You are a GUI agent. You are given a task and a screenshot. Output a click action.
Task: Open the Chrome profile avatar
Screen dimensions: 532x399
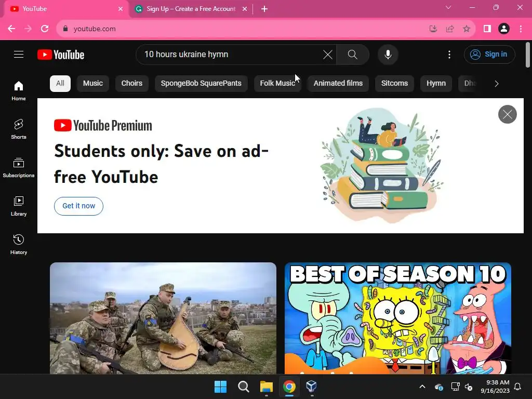[504, 29]
